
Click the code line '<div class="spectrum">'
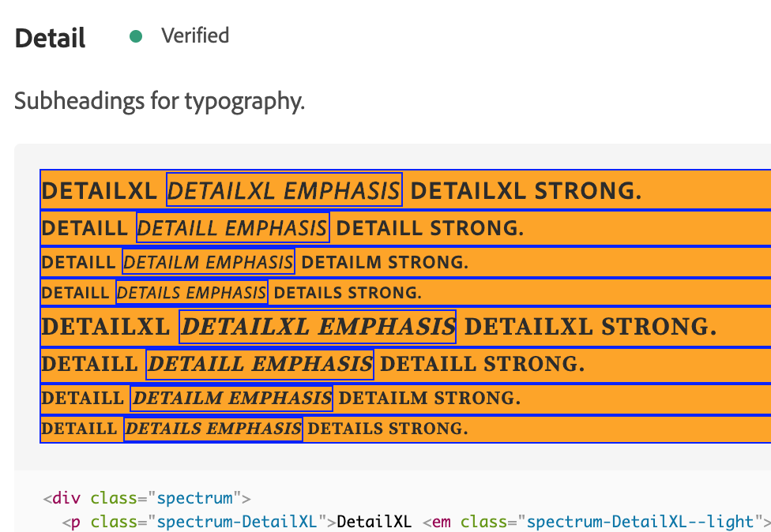[x=147, y=498]
